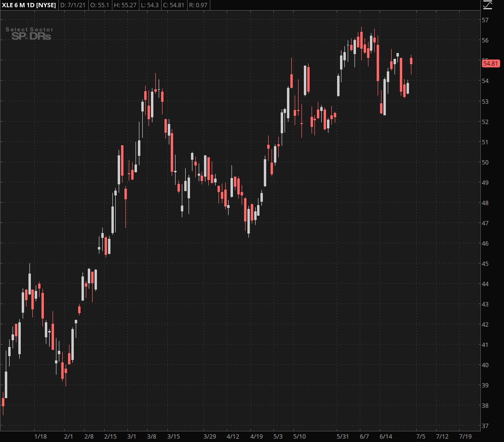
Task: Click the 37 label on price axis
Action: 485,426
